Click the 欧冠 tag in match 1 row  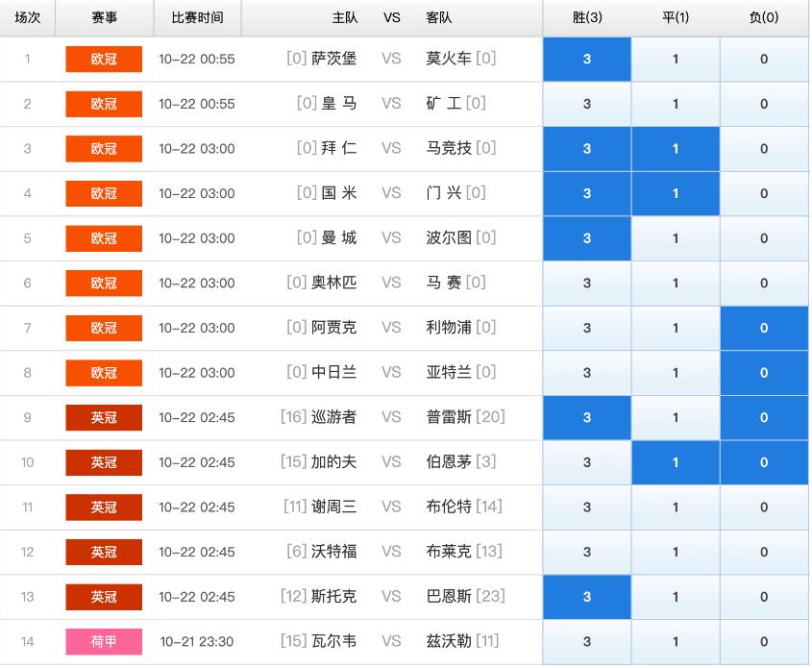click(104, 59)
